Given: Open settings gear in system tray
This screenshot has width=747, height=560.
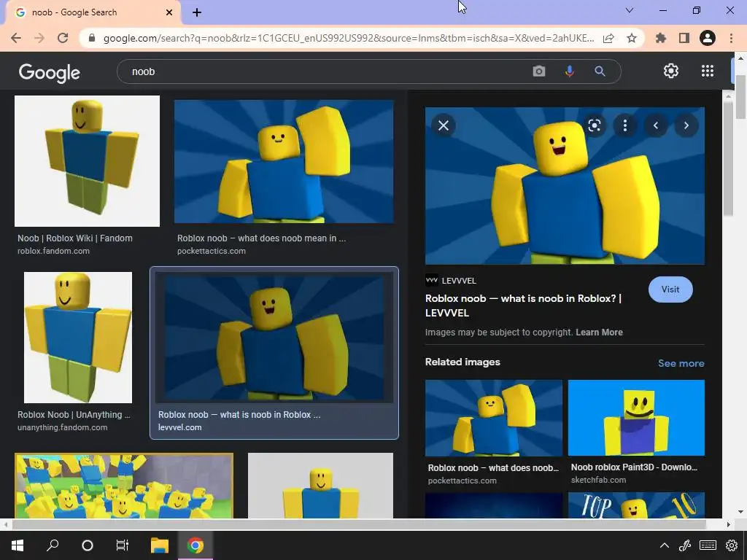Looking at the screenshot, I should coord(732,545).
